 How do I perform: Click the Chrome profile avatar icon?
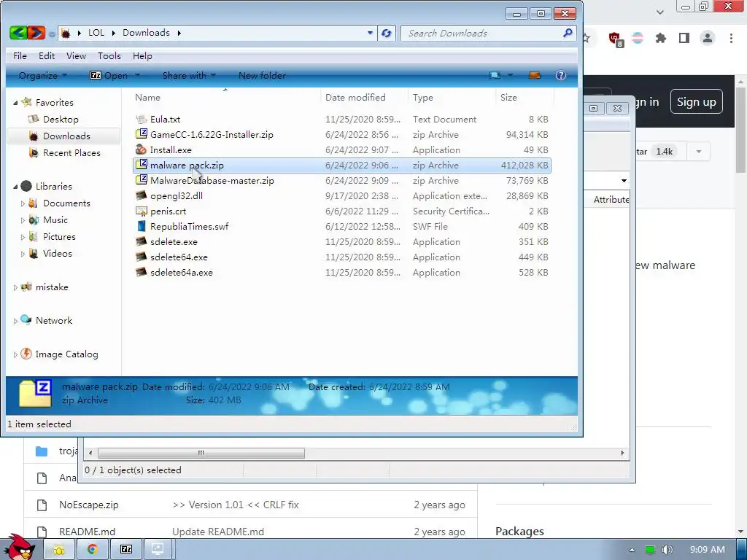708,38
